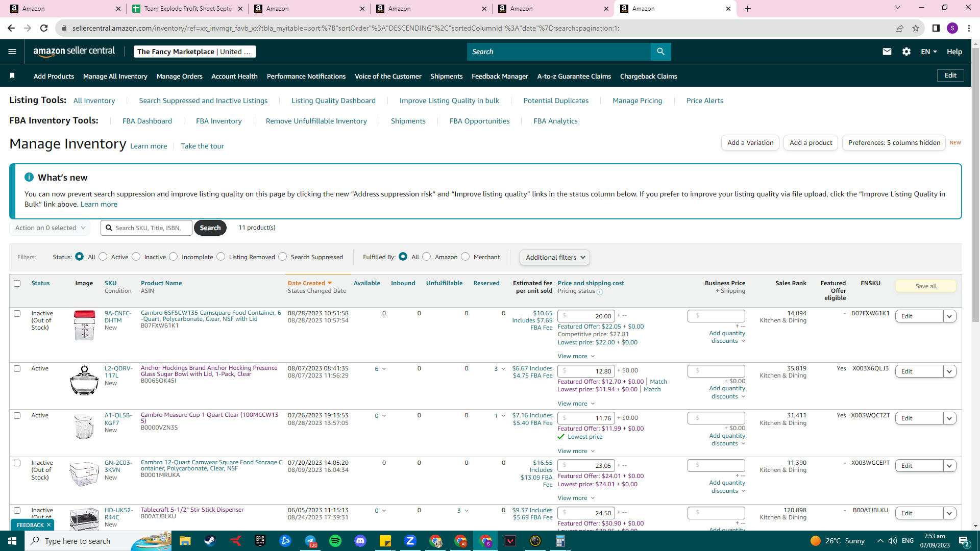Screen dimensions: 980x551
Task: Open Feedback Manager
Action: click(x=500, y=76)
